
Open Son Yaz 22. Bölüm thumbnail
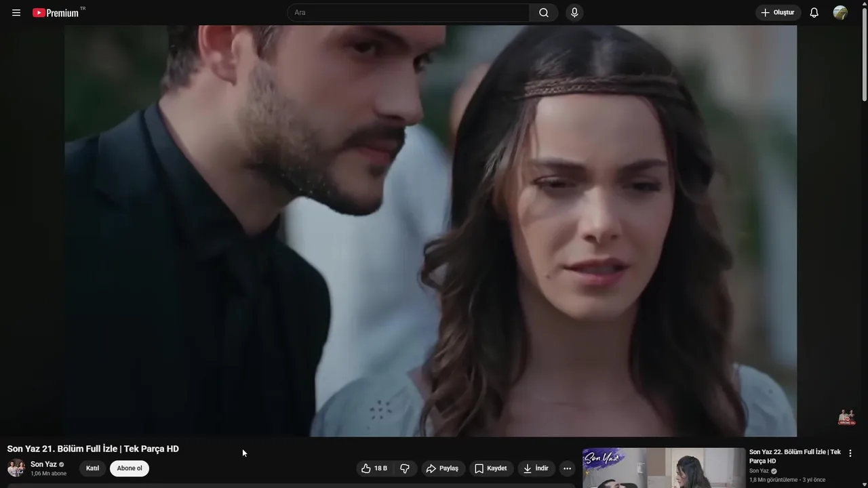click(x=664, y=468)
